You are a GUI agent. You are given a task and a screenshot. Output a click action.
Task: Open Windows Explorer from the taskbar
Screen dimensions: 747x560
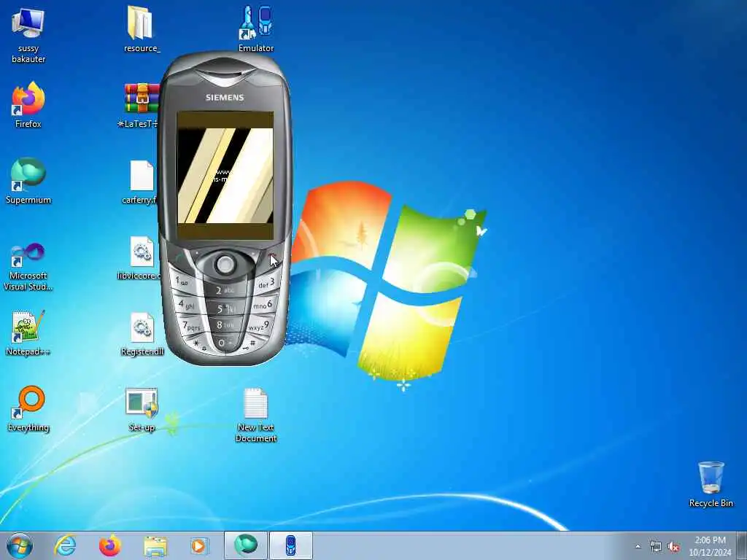[155, 545]
